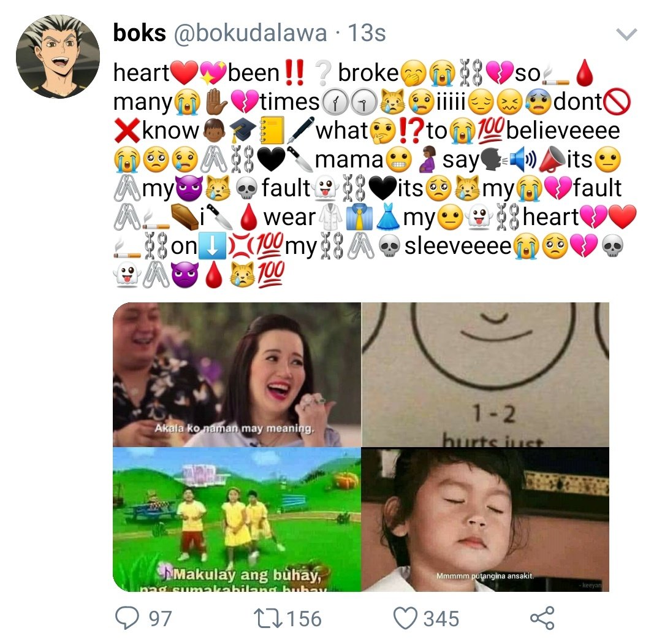The image size is (662, 644).
Task: Open boks profile avatar picture
Action: coord(58,56)
